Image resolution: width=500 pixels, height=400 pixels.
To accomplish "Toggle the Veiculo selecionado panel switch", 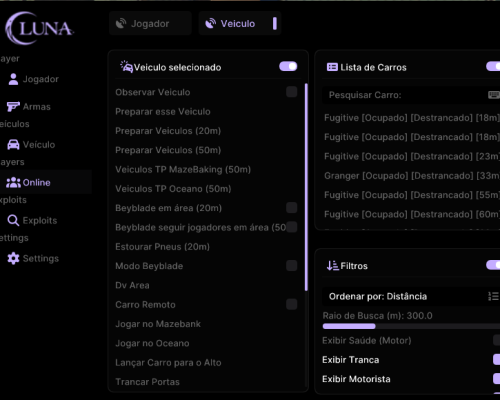I will (x=288, y=66).
